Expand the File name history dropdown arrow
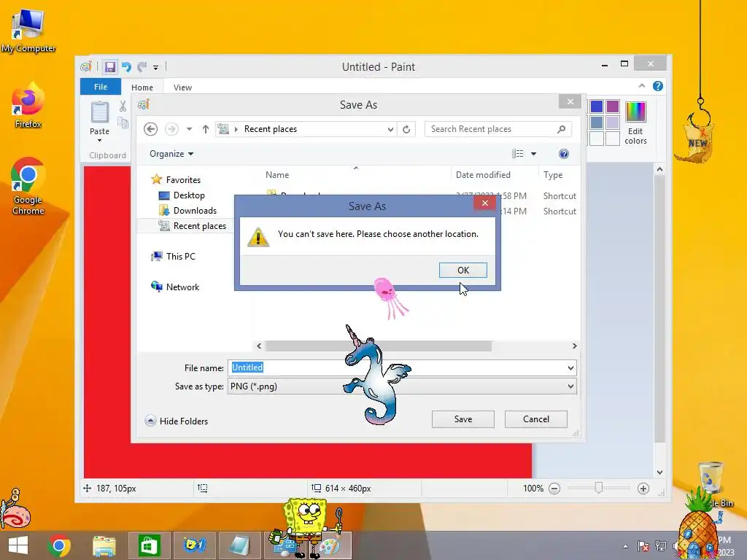The width and height of the screenshot is (747, 560). (x=570, y=367)
